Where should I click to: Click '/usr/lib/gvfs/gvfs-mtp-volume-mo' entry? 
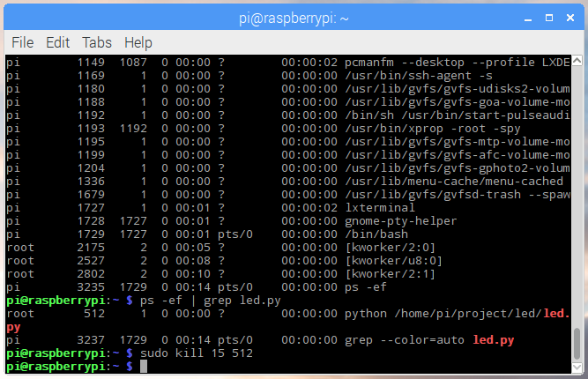coord(458,142)
